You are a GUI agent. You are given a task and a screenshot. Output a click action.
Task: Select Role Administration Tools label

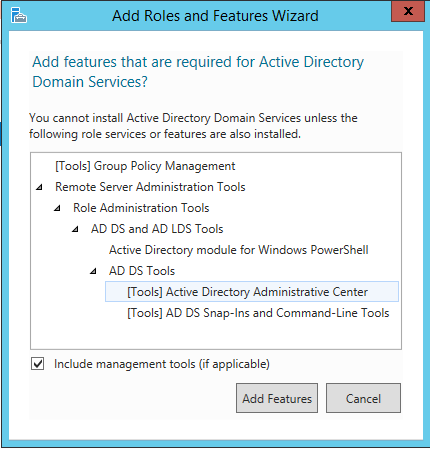[x=141, y=208]
